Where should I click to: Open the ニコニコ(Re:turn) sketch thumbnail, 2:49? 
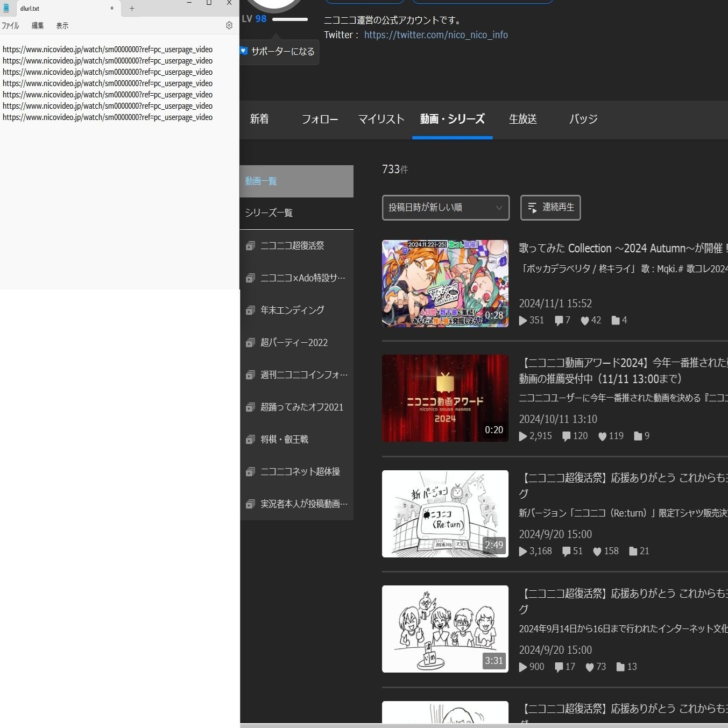[x=445, y=514]
